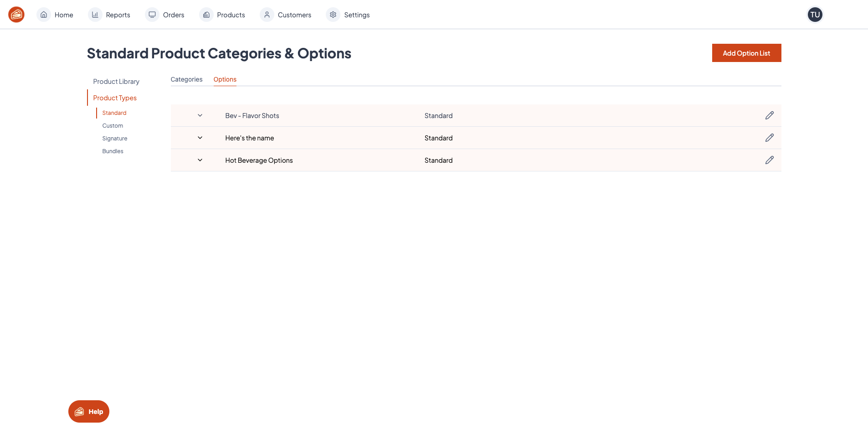Click Standard in Hot Beverage Options row

(438, 160)
